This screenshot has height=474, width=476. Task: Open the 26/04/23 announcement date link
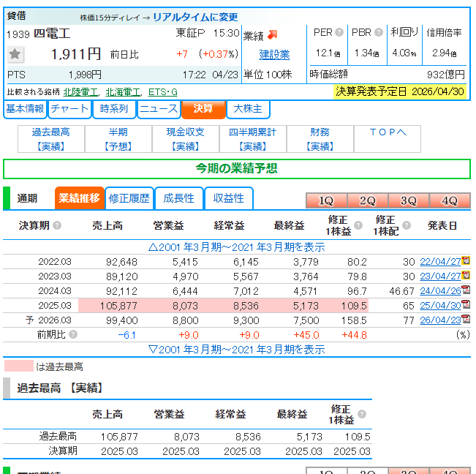440,320
